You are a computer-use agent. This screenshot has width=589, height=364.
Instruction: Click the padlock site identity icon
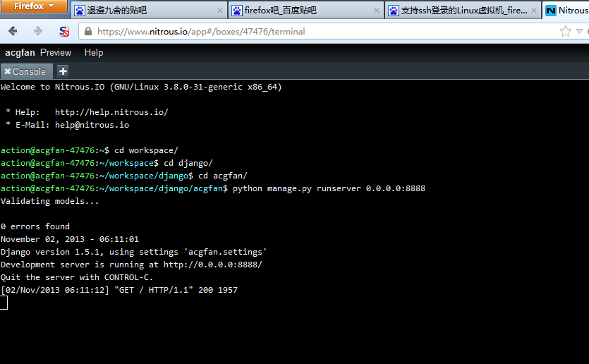[88, 32]
